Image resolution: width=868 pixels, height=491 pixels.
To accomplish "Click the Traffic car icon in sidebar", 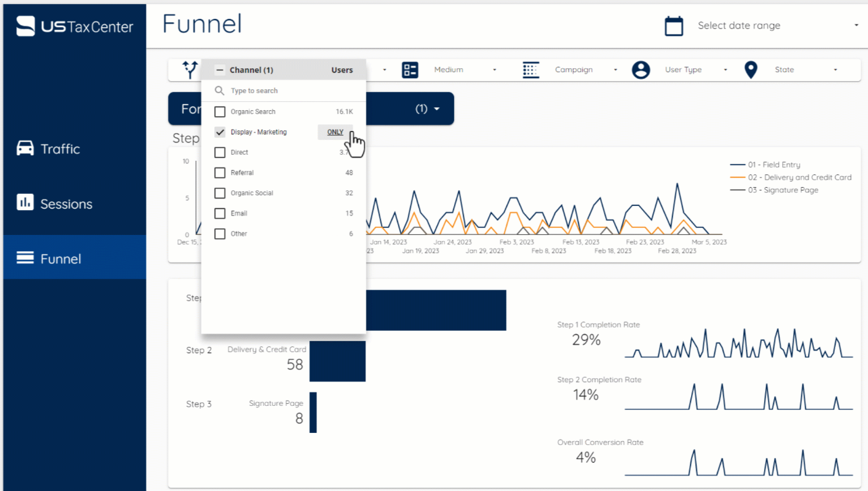I will [x=25, y=148].
